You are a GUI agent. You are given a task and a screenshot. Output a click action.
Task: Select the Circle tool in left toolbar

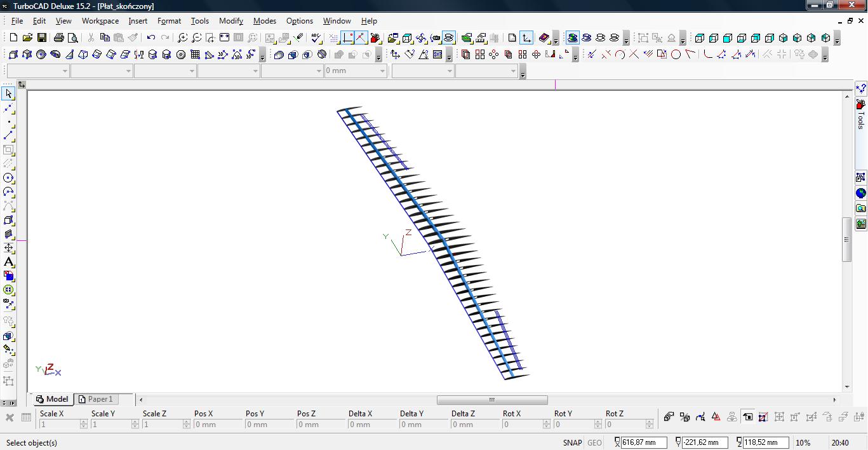(8, 178)
